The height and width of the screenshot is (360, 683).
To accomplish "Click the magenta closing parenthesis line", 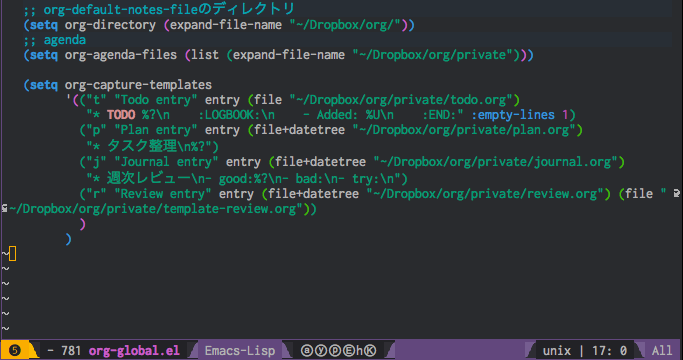I will click(x=82, y=224).
